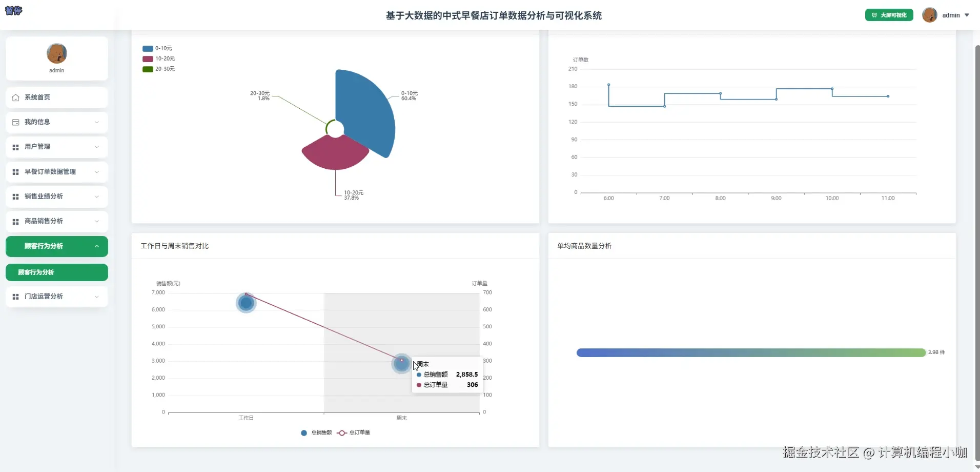The image size is (980, 472).
Task: Collapse the 顾客行为分析 menu chevron
Action: tap(97, 246)
